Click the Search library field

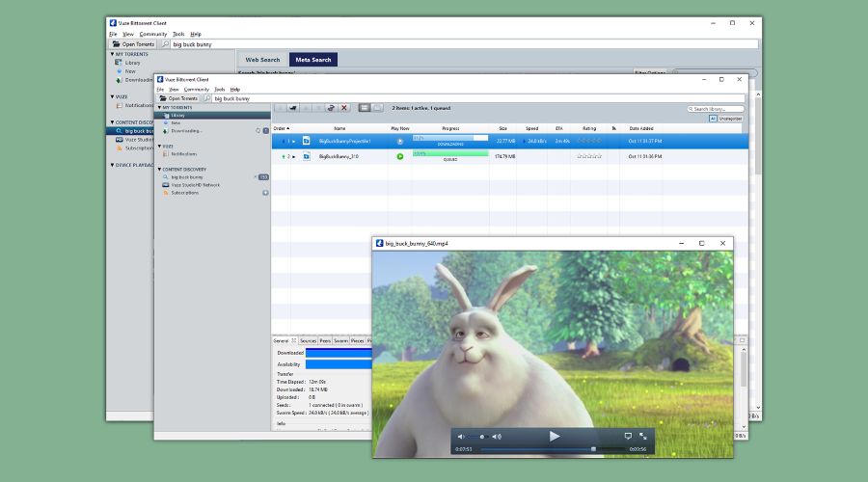point(717,109)
